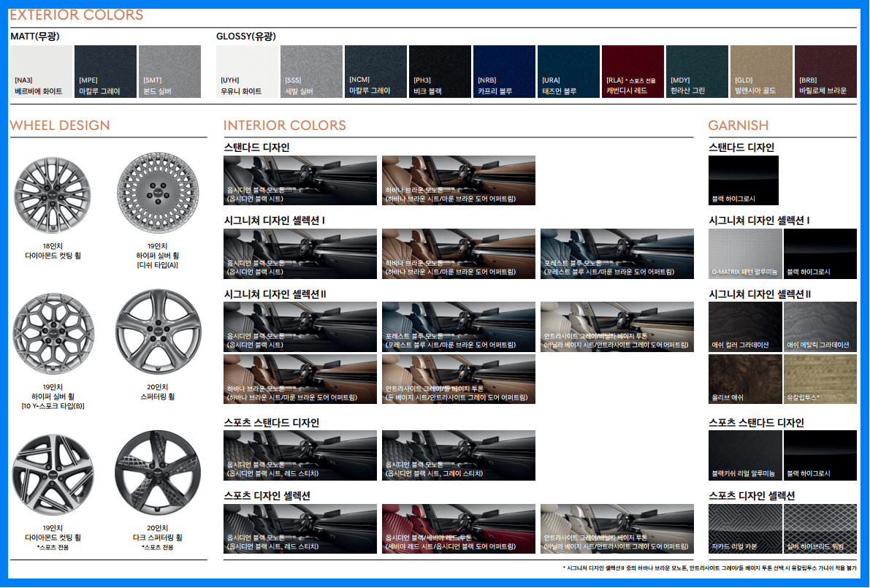Pick 애쉬 컬러 그라데이션 garnish
The image size is (870, 588).
pos(745,327)
